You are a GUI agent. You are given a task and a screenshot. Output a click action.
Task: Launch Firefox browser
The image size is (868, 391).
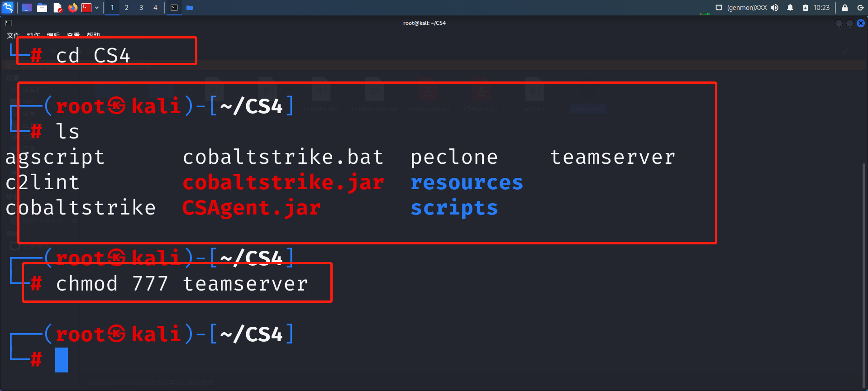tap(72, 8)
